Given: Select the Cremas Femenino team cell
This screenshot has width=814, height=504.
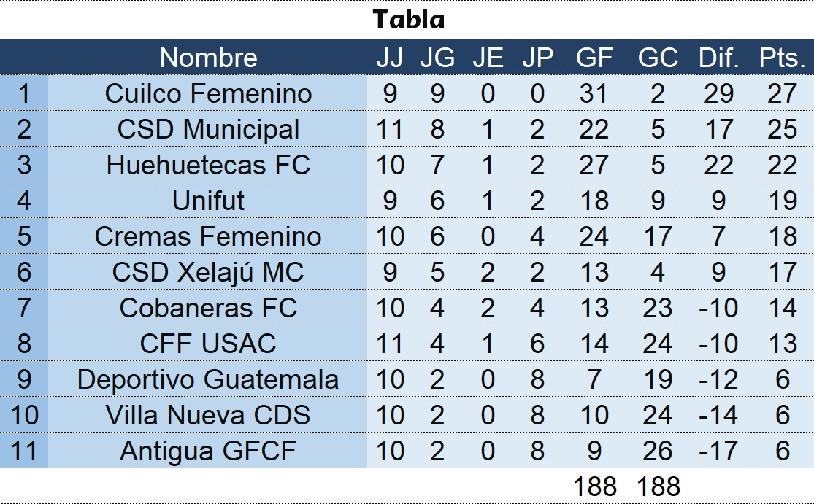Looking at the screenshot, I should (208, 236).
